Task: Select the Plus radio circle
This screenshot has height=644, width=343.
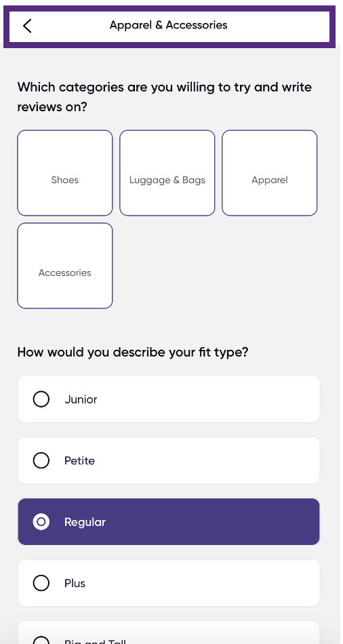Action: 41,583
